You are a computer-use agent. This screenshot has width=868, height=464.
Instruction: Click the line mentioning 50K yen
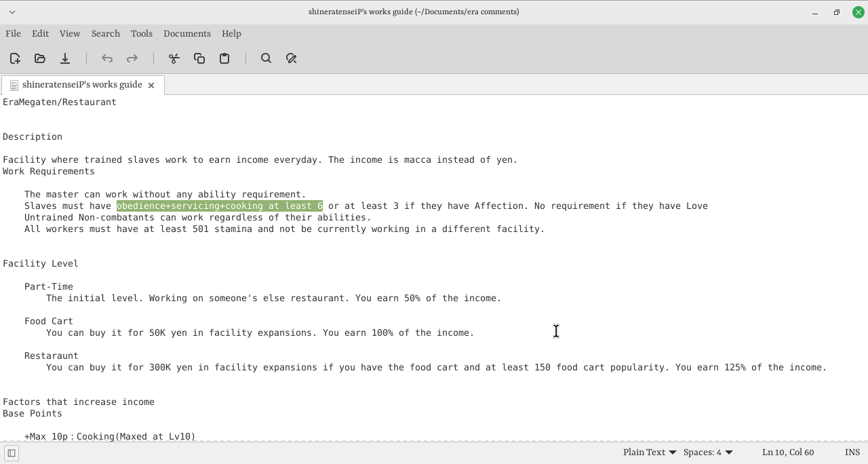(x=260, y=332)
